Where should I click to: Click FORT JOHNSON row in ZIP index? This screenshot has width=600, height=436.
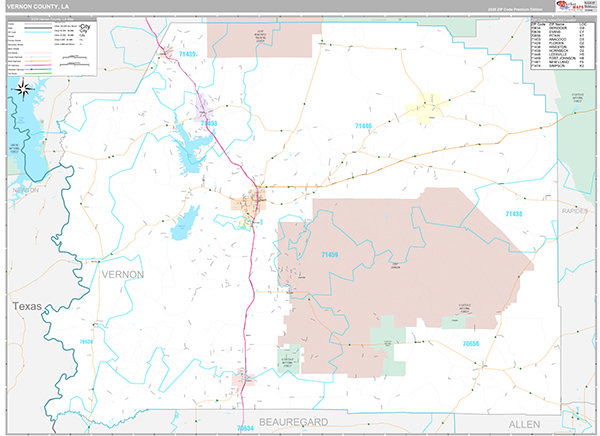[559, 58]
